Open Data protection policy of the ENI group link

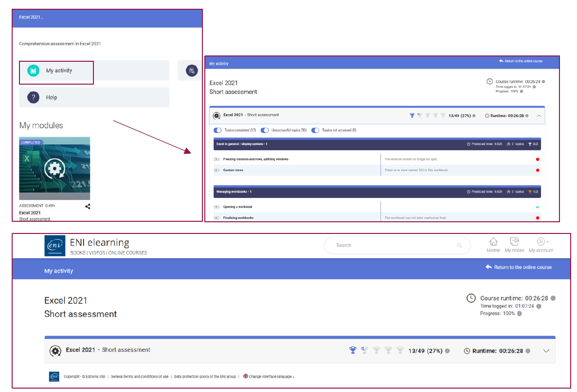click(205, 376)
